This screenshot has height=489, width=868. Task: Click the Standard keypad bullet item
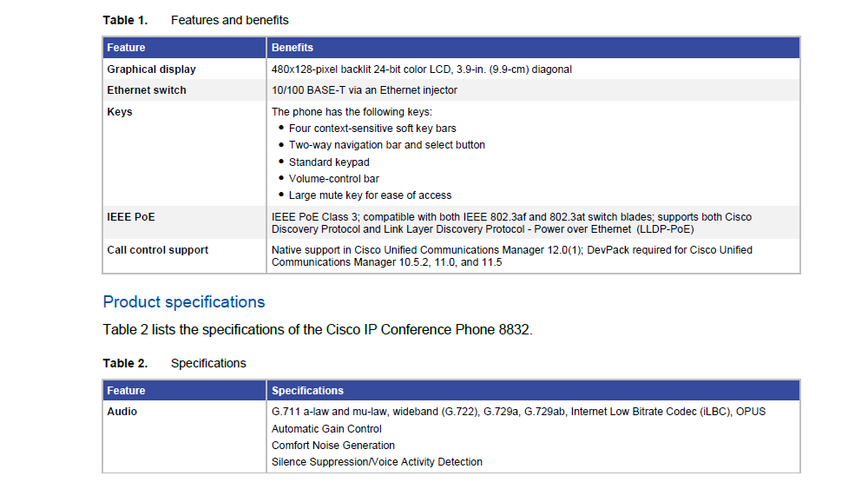(329, 162)
